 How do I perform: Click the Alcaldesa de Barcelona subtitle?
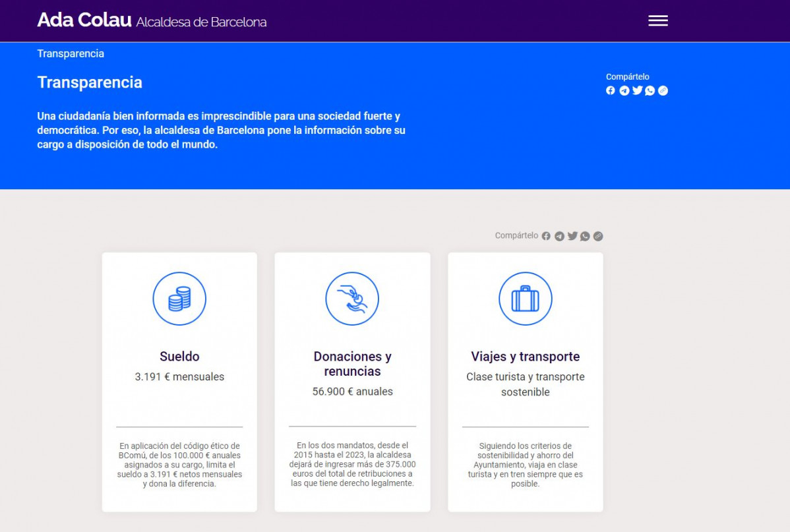(x=201, y=22)
